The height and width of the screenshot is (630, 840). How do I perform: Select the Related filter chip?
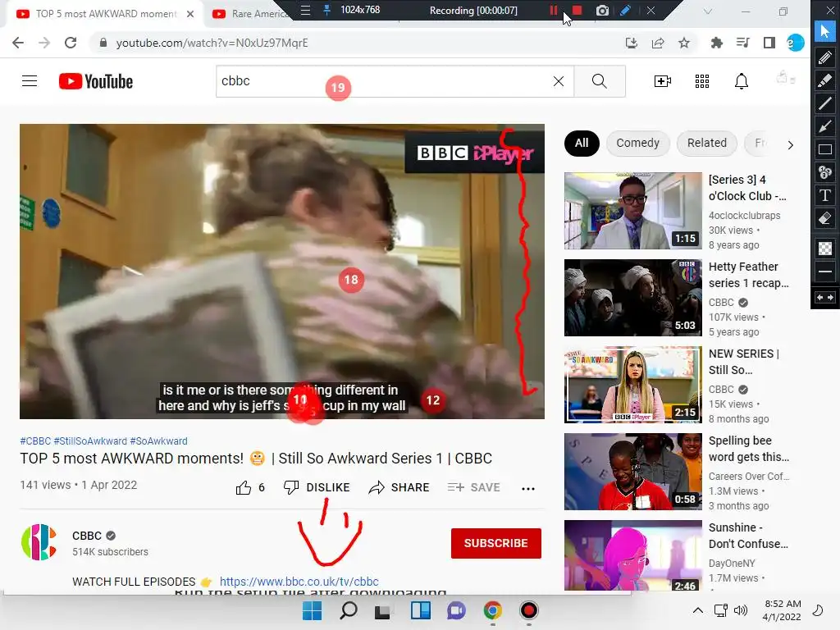click(707, 144)
